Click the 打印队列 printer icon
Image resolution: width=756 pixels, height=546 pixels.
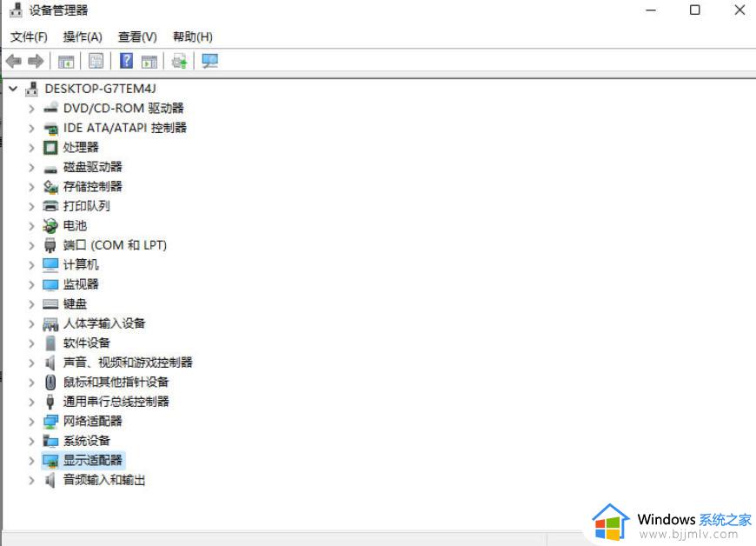pyautogui.click(x=50, y=206)
